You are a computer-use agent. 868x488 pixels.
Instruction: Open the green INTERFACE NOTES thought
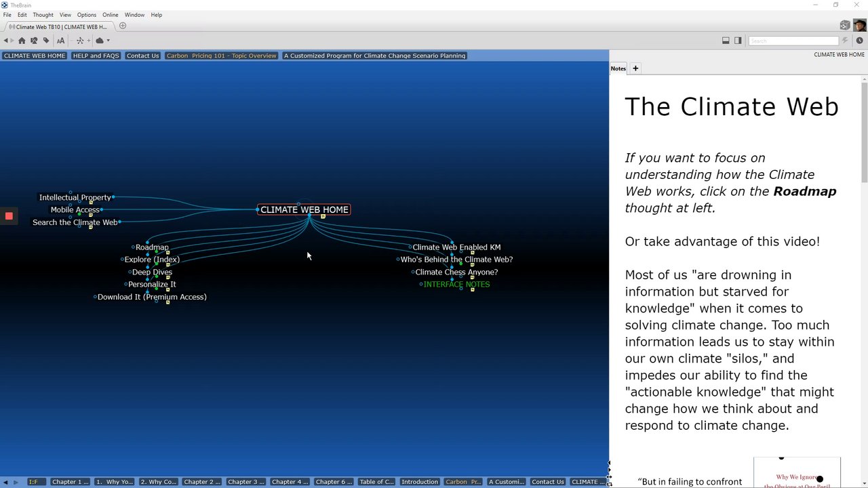click(x=456, y=285)
